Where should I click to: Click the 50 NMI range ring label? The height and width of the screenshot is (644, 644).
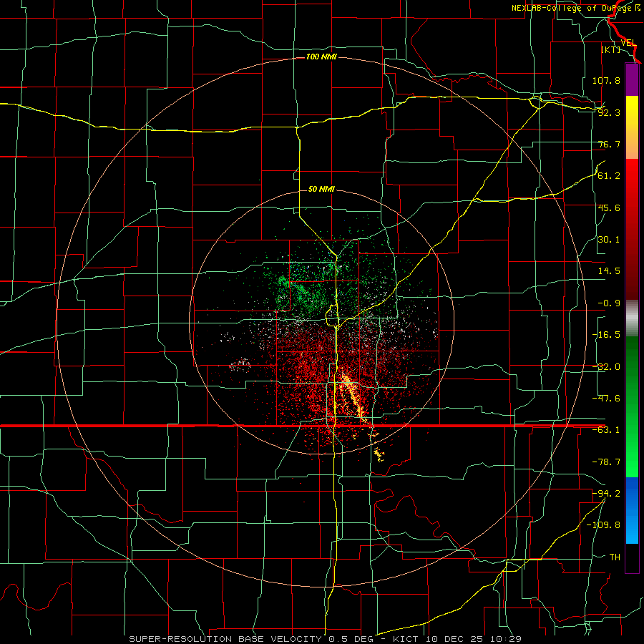[321, 190]
